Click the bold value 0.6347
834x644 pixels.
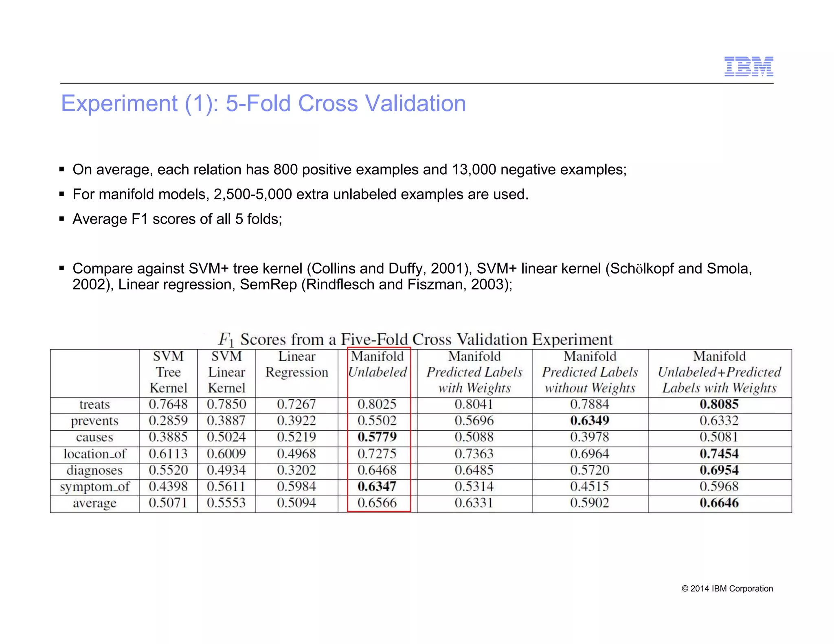click(x=377, y=486)
